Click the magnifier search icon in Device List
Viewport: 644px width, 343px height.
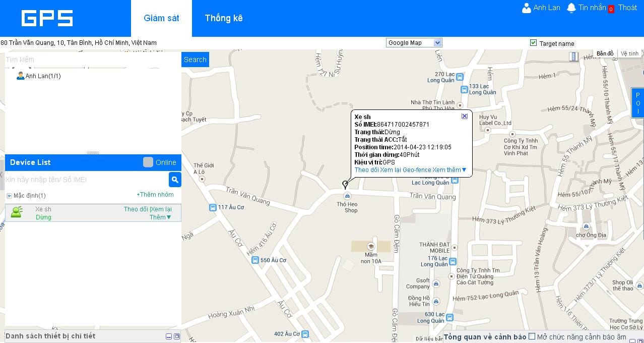click(x=175, y=180)
